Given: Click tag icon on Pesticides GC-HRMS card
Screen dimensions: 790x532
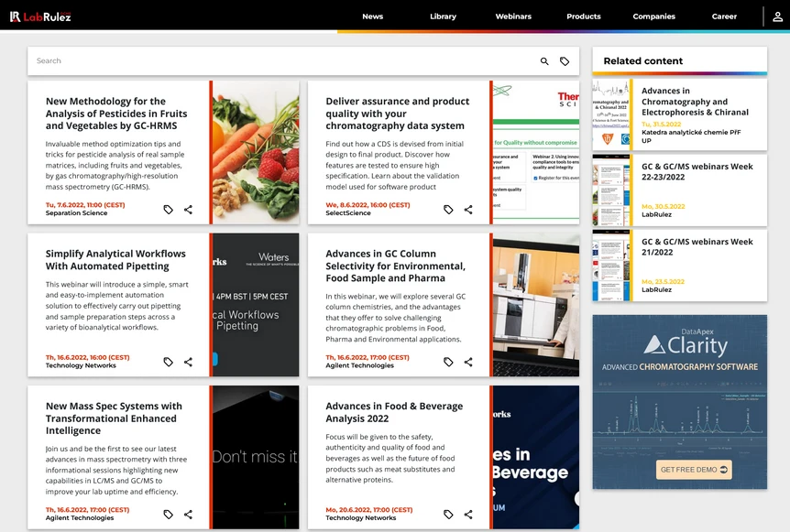Looking at the screenshot, I should (169, 210).
